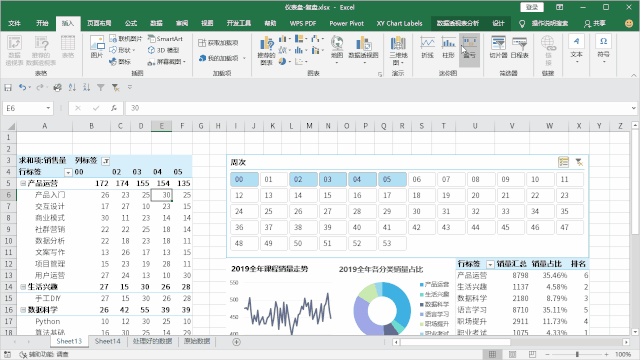
Task: Toggle slicer item 24
Action: [x=244, y=211]
